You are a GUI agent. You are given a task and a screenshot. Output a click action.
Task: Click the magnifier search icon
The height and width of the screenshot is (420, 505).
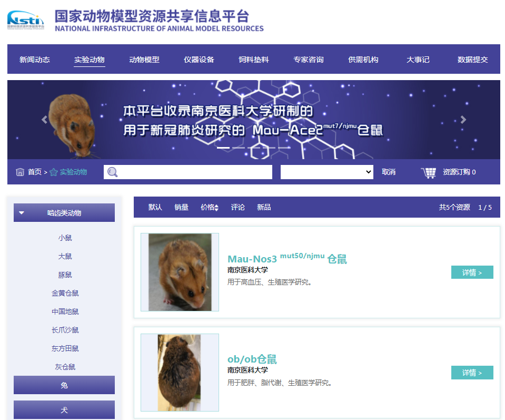point(112,172)
